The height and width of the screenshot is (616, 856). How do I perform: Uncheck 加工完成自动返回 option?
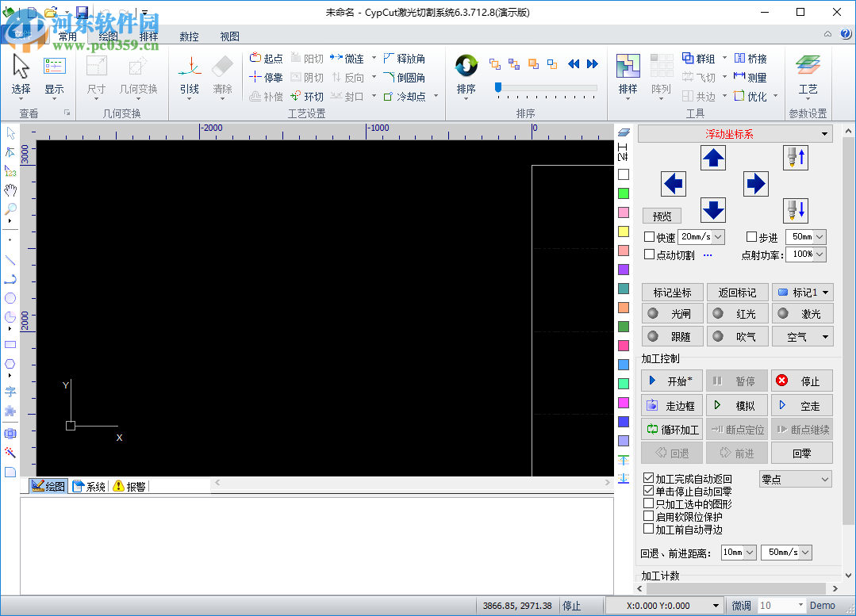(x=648, y=478)
